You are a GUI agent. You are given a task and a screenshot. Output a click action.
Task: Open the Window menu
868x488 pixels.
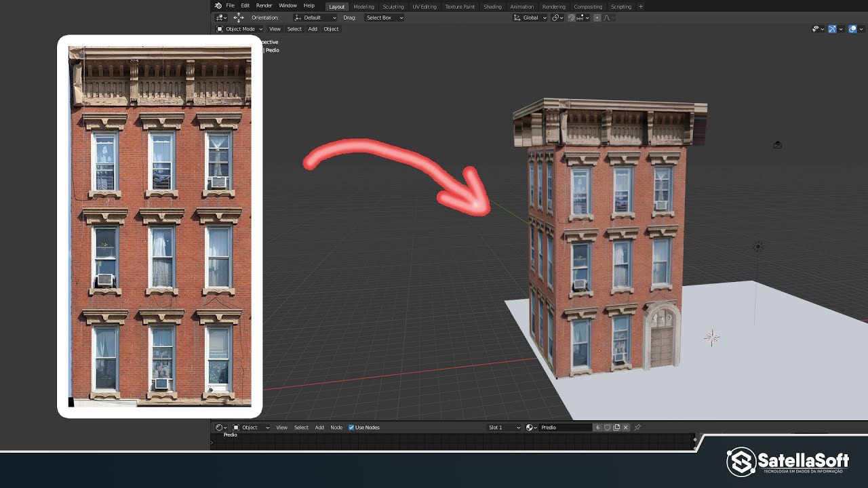pyautogui.click(x=288, y=6)
